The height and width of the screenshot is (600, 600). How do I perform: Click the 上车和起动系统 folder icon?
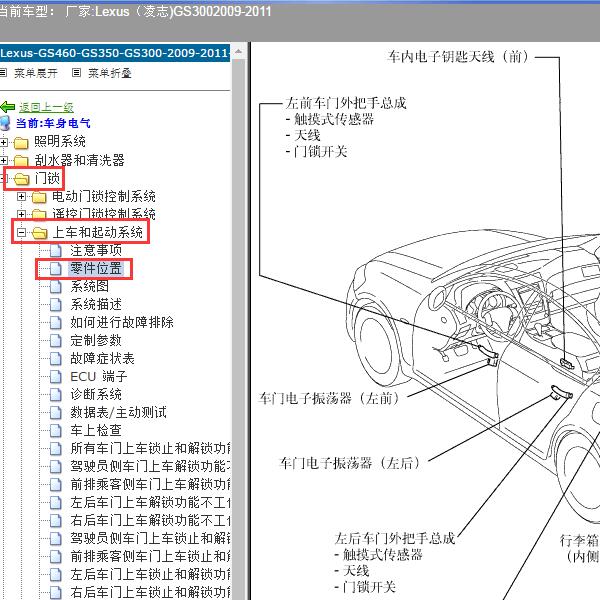point(40,233)
